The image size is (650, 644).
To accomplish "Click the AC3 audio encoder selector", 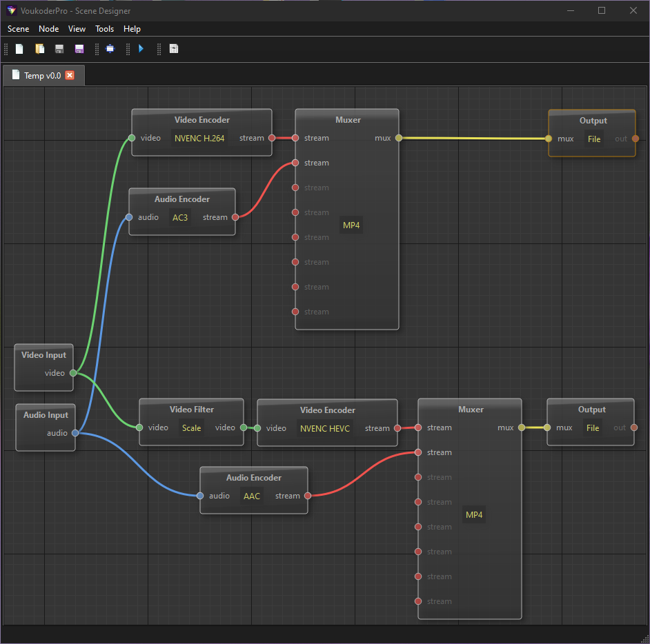I will pyautogui.click(x=180, y=217).
